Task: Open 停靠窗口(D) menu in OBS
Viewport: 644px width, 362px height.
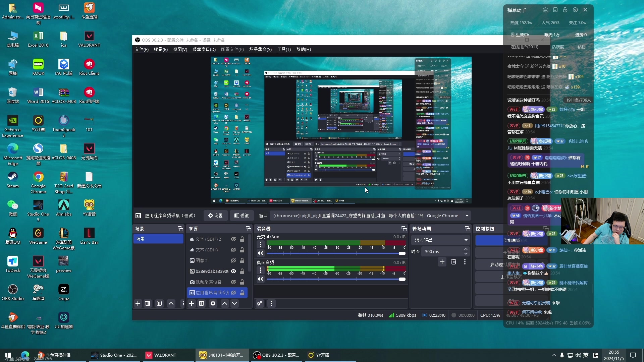Action: (204, 50)
